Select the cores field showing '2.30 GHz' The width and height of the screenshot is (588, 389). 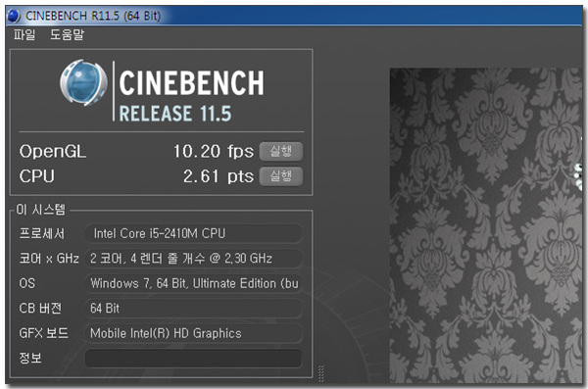(x=193, y=259)
